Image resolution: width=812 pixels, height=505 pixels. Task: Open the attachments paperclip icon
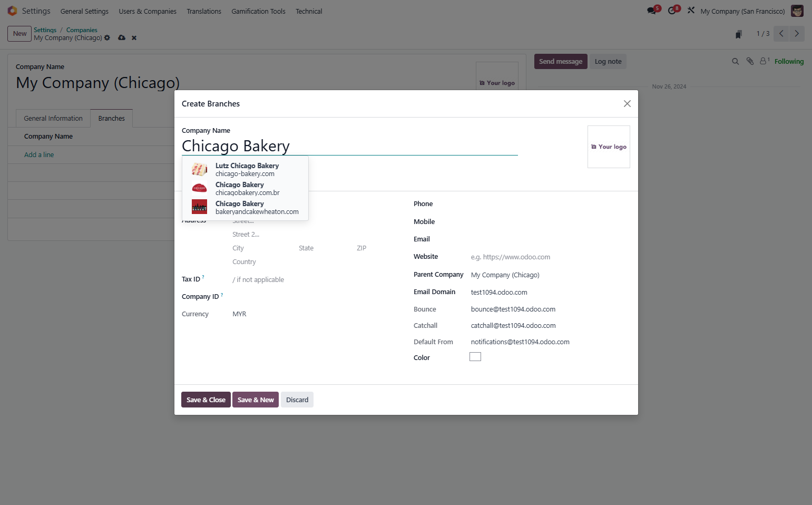coord(750,62)
